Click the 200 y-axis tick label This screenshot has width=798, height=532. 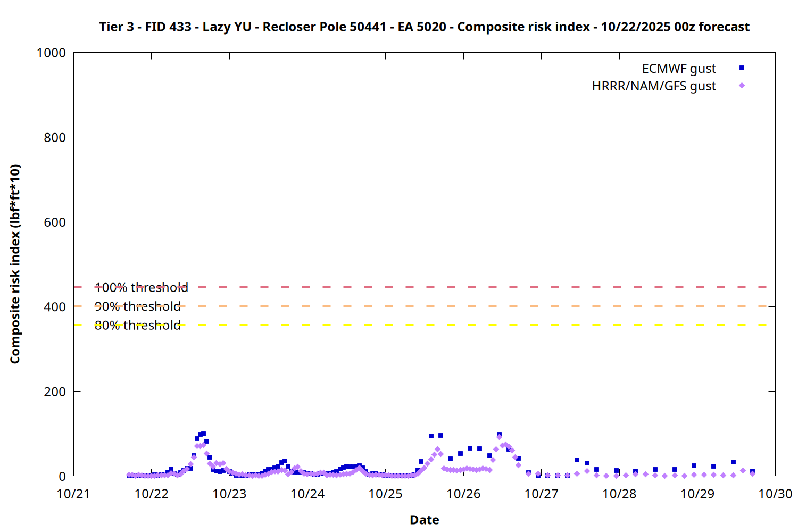(x=55, y=392)
